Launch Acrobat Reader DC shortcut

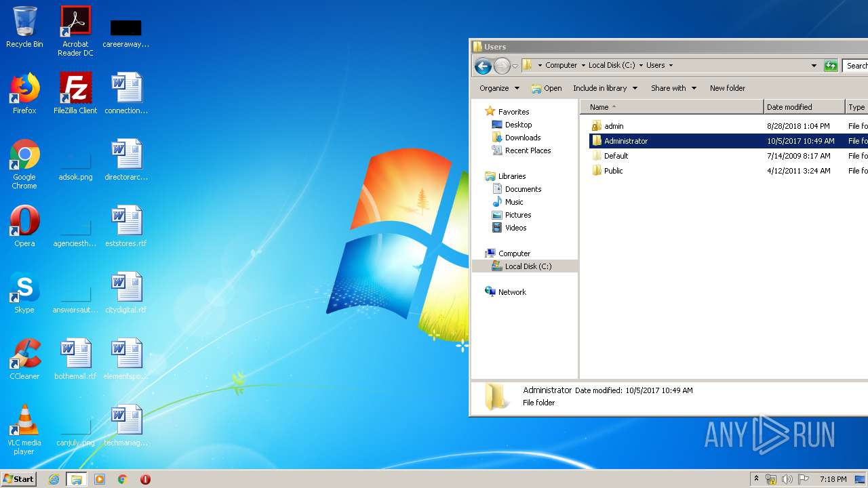75,31
